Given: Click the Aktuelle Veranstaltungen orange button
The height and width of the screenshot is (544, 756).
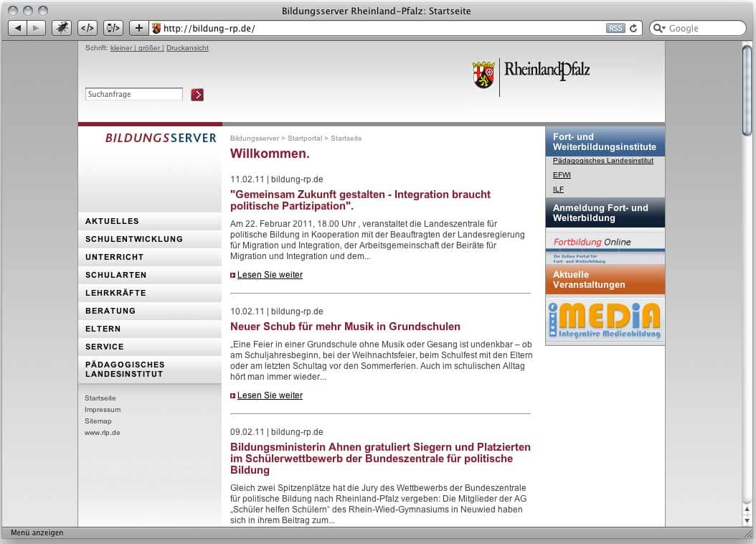Looking at the screenshot, I should pos(605,280).
